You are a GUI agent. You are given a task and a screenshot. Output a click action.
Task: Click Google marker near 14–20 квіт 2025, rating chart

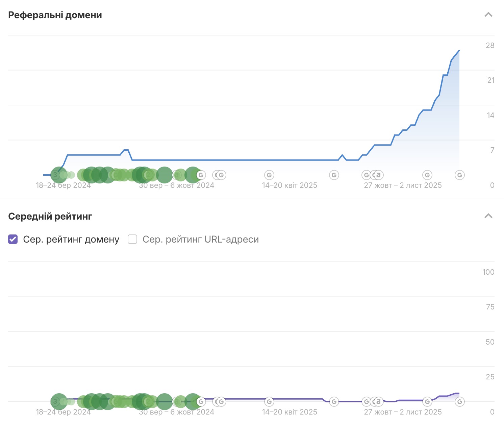(269, 402)
